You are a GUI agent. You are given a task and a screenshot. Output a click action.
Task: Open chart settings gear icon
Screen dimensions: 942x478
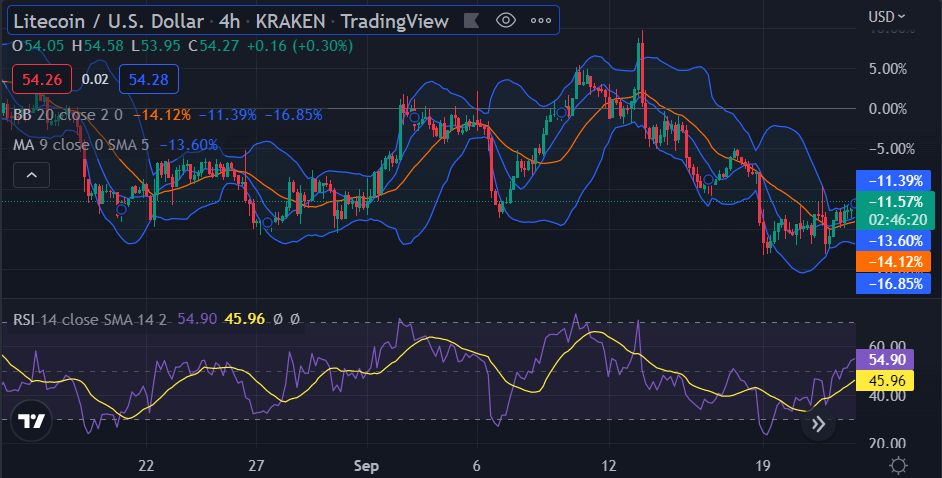[x=898, y=465]
